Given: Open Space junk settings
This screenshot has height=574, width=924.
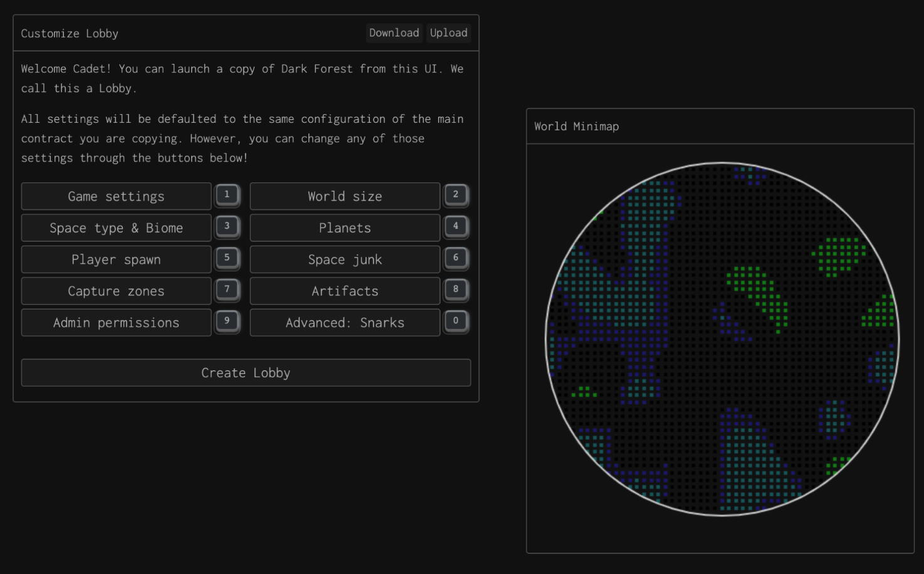Looking at the screenshot, I should coord(345,259).
